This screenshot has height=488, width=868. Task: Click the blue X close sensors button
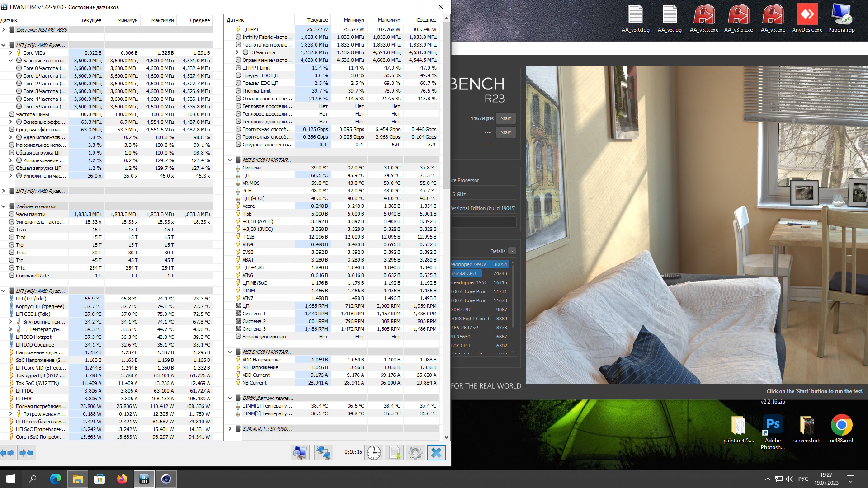pyautogui.click(x=436, y=453)
